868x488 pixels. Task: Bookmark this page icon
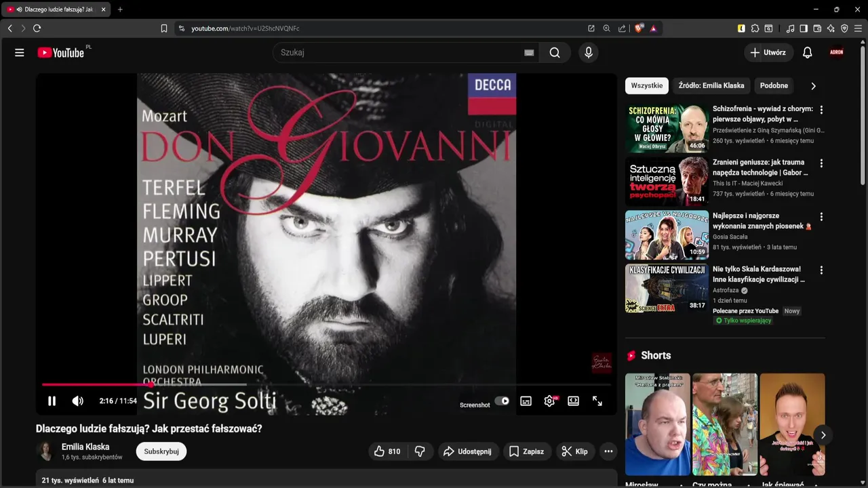tap(163, 28)
